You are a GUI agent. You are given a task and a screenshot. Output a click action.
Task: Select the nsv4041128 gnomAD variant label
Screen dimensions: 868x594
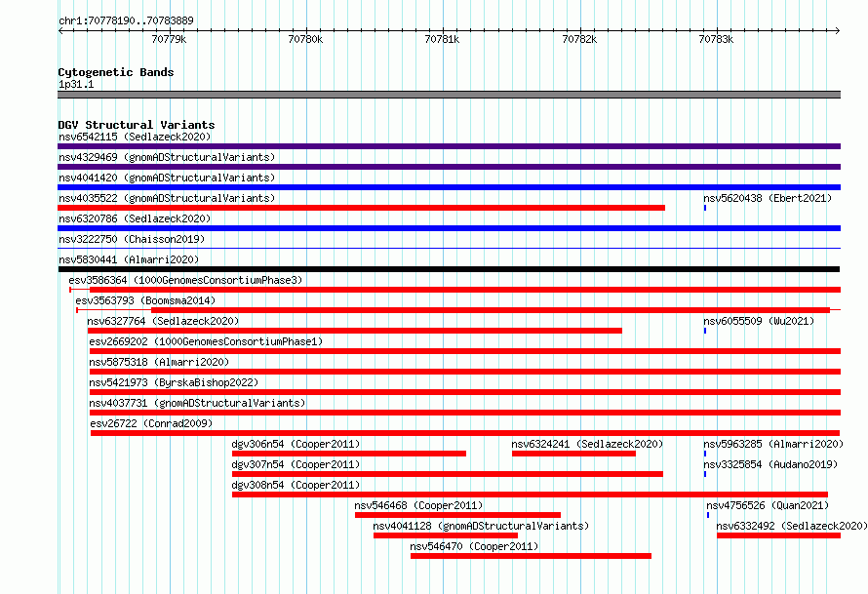(x=481, y=526)
